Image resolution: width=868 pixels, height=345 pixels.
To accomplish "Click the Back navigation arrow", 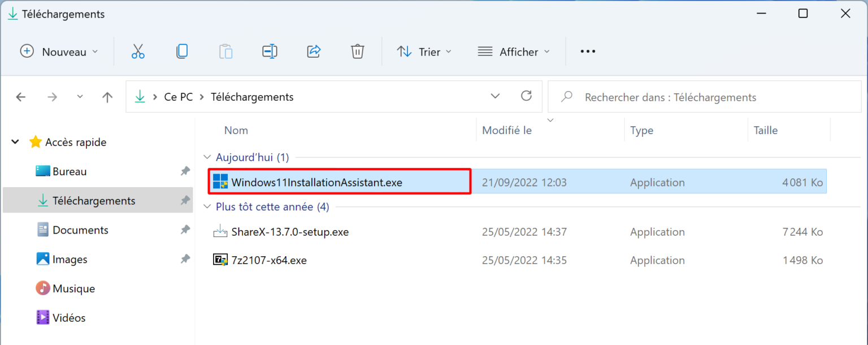I will (21, 97).
